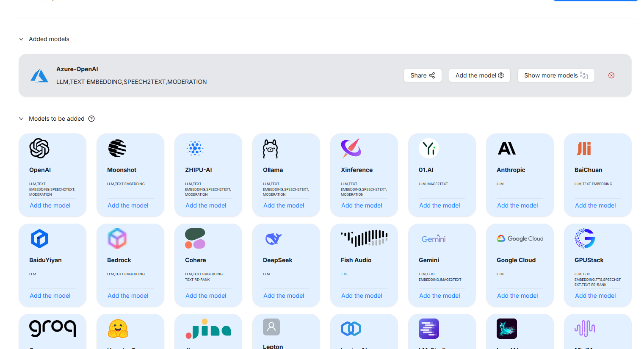This screenshot has width=644, height=349.
Task: Add the model for OpenAI
Action: [50, 205]
